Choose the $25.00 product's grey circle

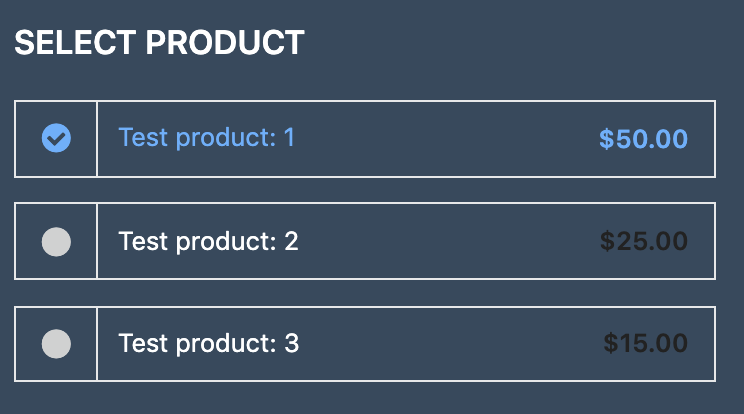[x=56, y=241]
